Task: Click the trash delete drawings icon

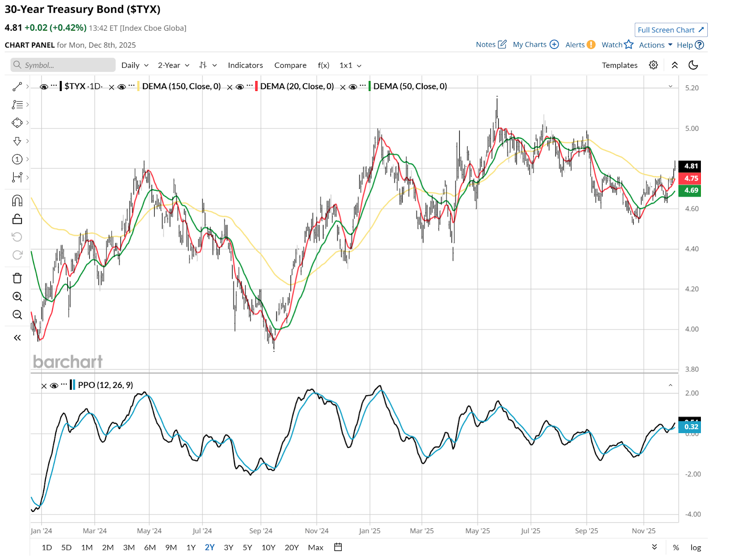Action: click(x=17, y=278)
